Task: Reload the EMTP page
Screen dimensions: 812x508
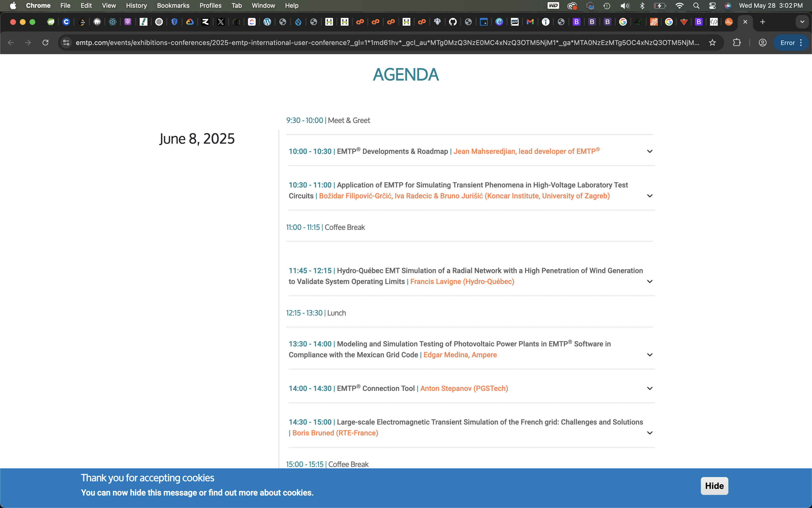Action: coord(45,43)
